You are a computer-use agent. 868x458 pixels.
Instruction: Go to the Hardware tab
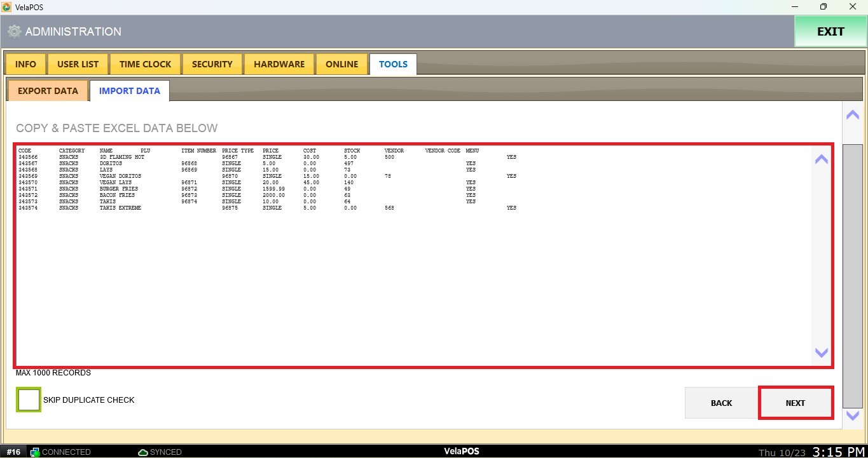(279, 64)
